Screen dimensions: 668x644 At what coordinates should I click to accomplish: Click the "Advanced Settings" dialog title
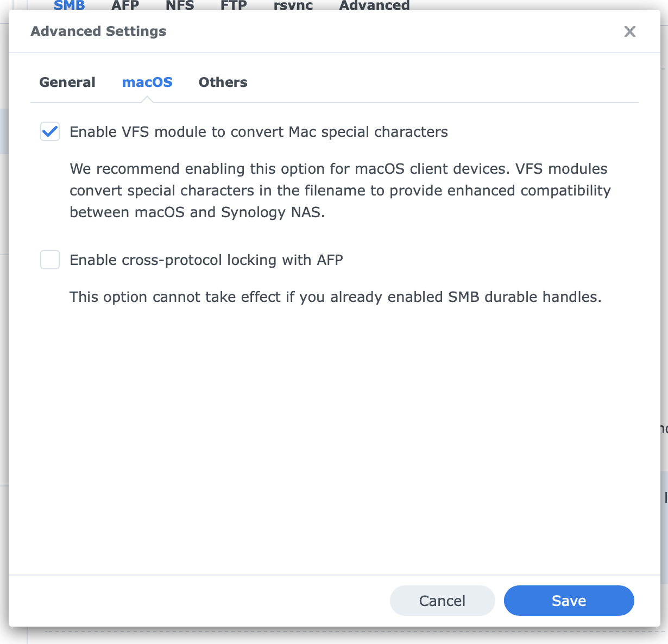[x=98, y=31]
